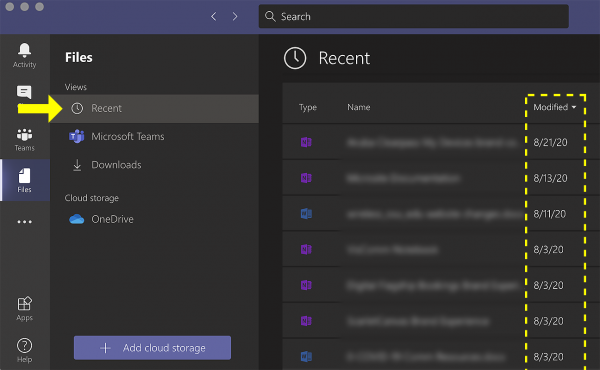The height and width of the screenshot is (370, 600).
Task: Click the OneDrive cloud icon
Action: pyautogui.click(x=77, y=219)
